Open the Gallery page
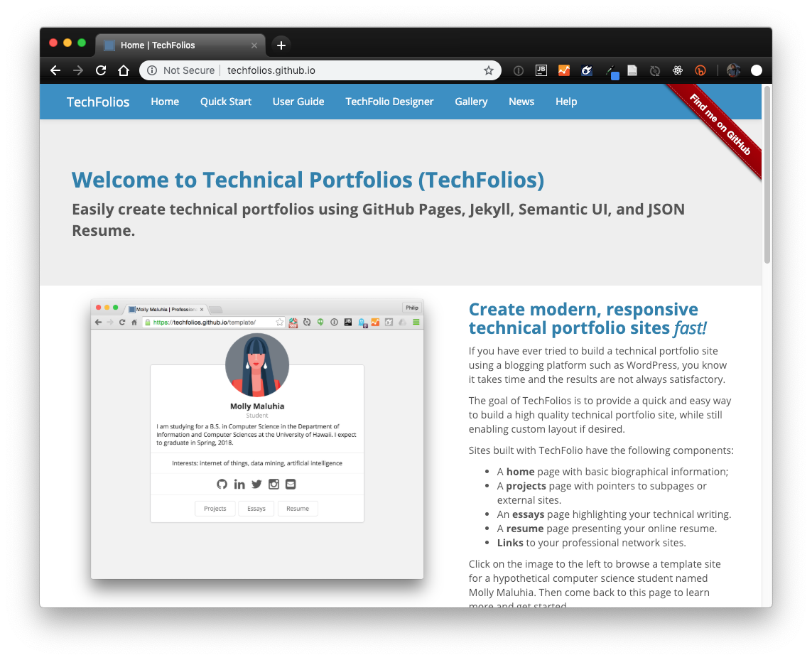The width and height of the screenshot is (812, 660). click(471, 102)
